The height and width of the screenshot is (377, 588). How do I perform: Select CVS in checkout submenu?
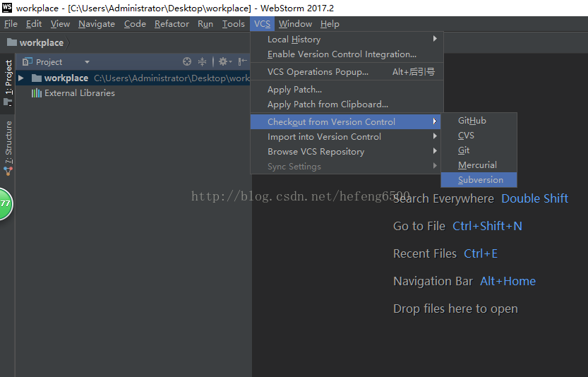coord(479,136)
